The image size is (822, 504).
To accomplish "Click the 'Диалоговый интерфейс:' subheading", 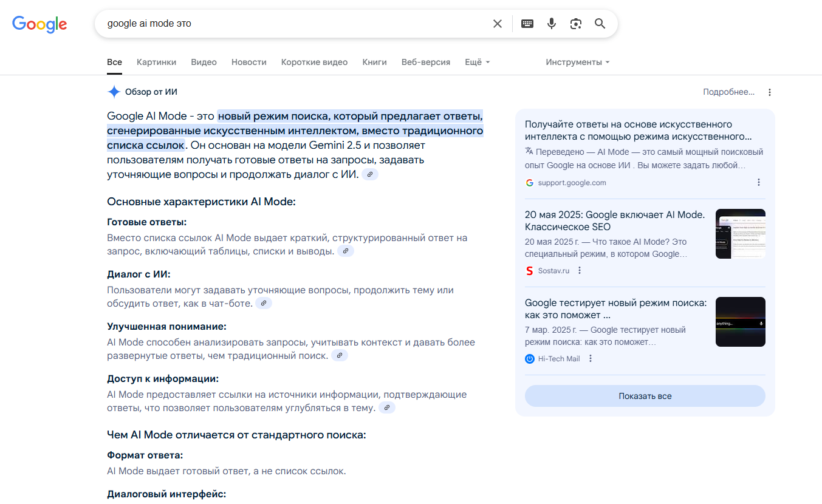I will coord(166,494).
